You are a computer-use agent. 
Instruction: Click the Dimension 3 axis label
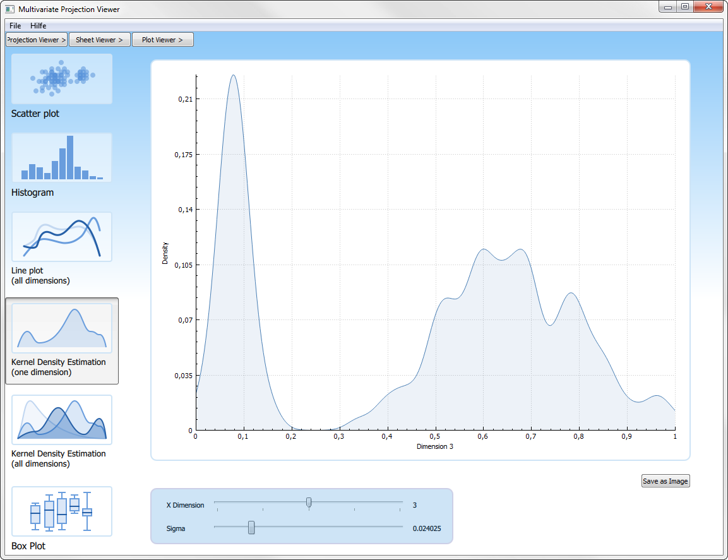(435, 446)
